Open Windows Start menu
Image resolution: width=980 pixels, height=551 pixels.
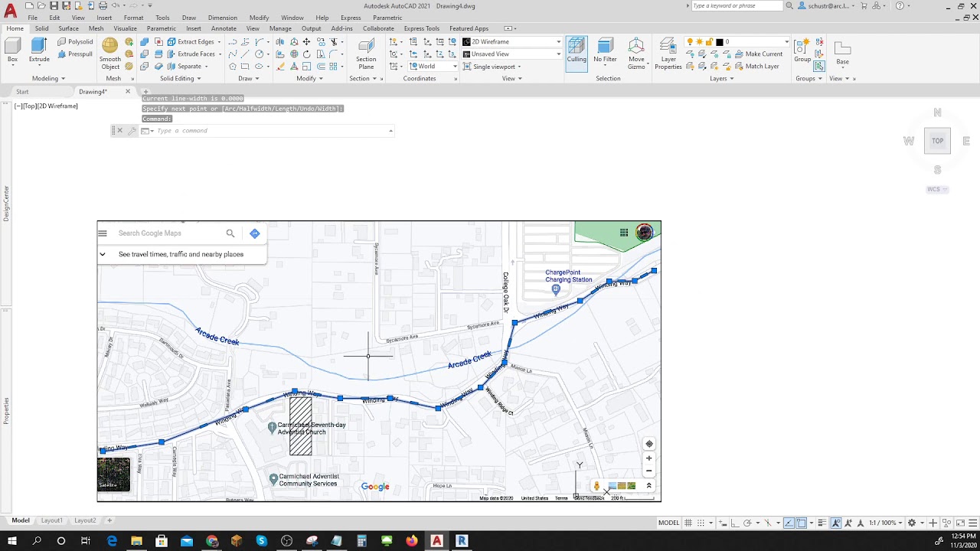point(12,541)
